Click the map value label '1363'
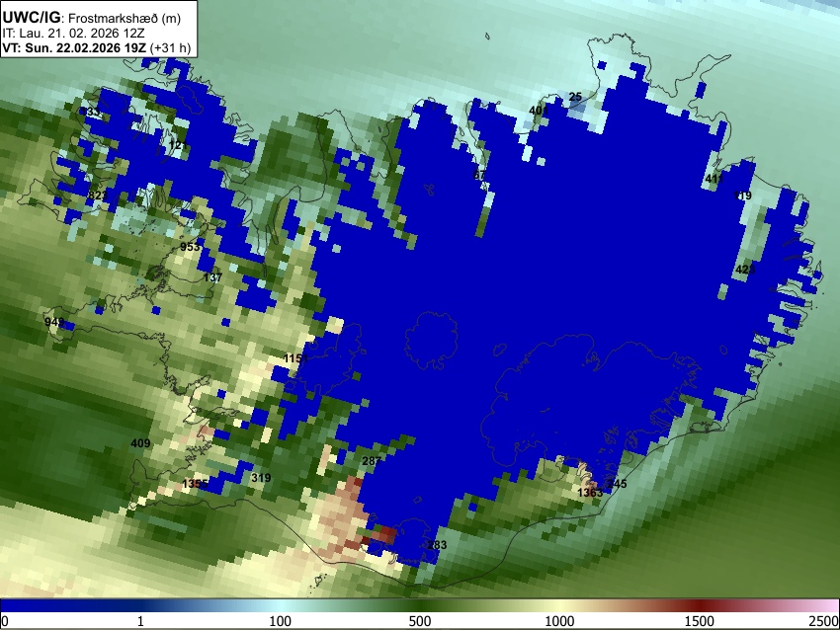Viewport: 840px width, 630px height. tap(590, 493)
